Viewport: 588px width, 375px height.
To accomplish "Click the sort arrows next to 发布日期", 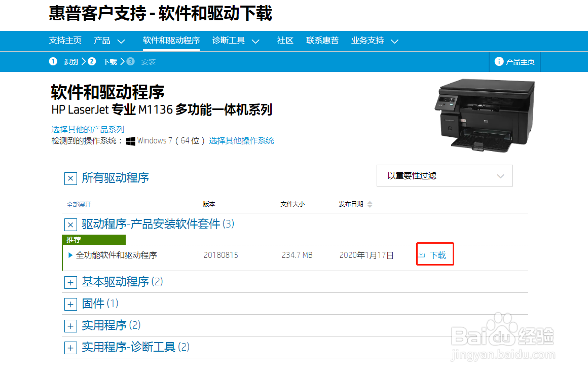I will (370, 204).
